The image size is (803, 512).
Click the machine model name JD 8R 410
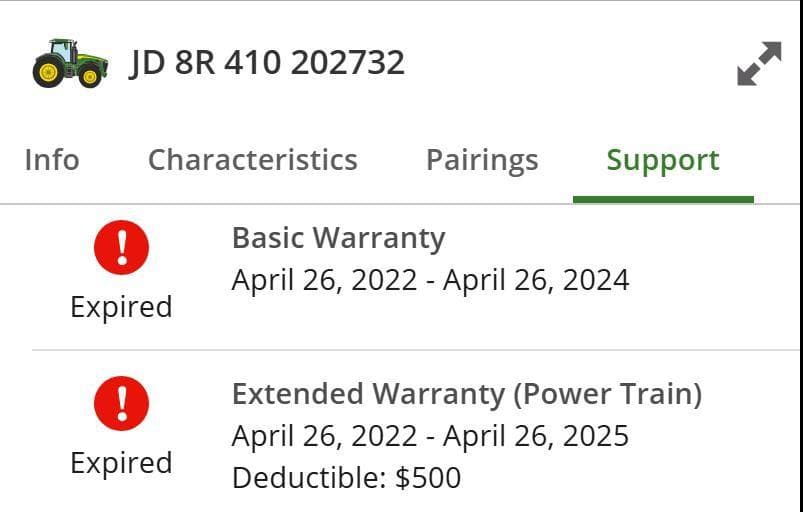tap(206, 63)
